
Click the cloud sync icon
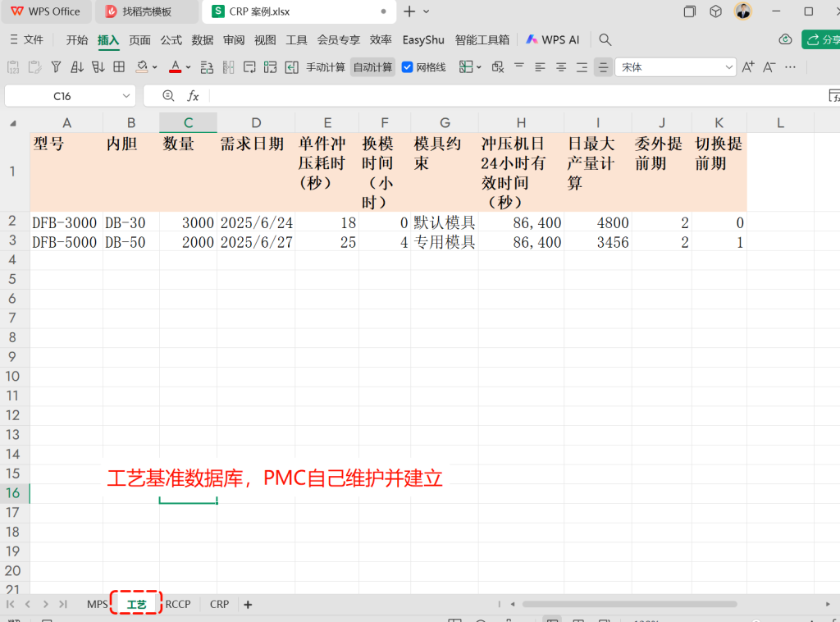pos(785,39)
